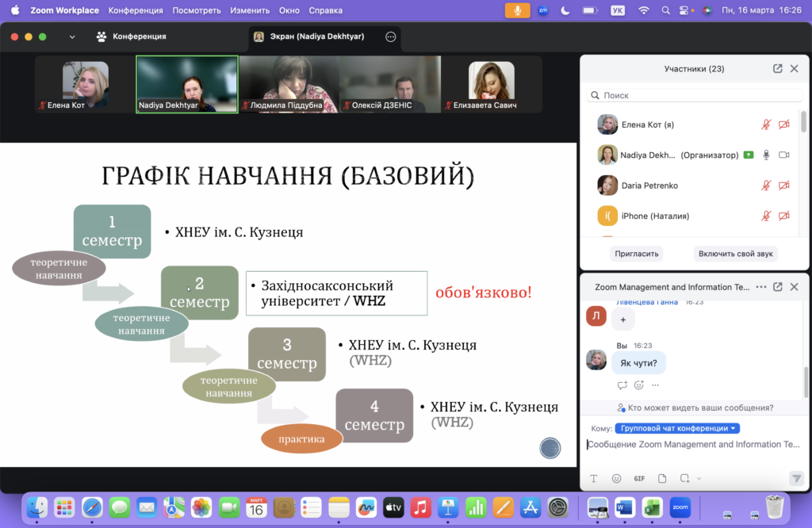Pop out the Участники panel
812x528 pixels.
pos(778,69)
